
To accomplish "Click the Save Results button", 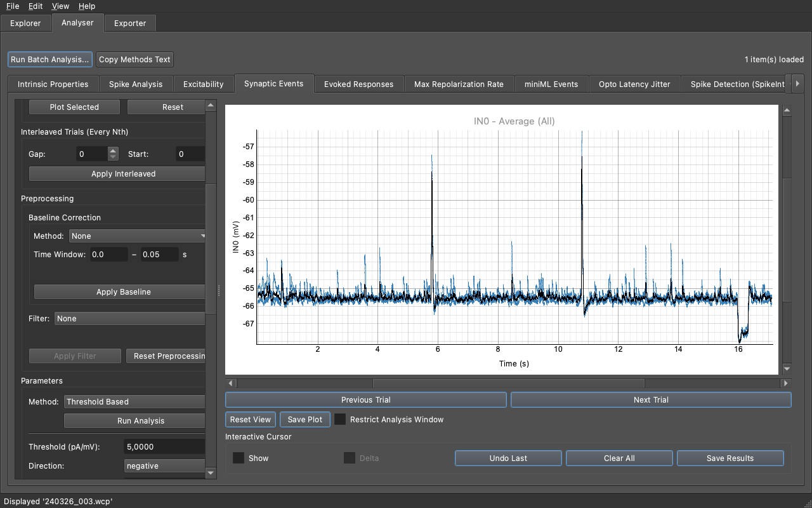I will [730, 458].
